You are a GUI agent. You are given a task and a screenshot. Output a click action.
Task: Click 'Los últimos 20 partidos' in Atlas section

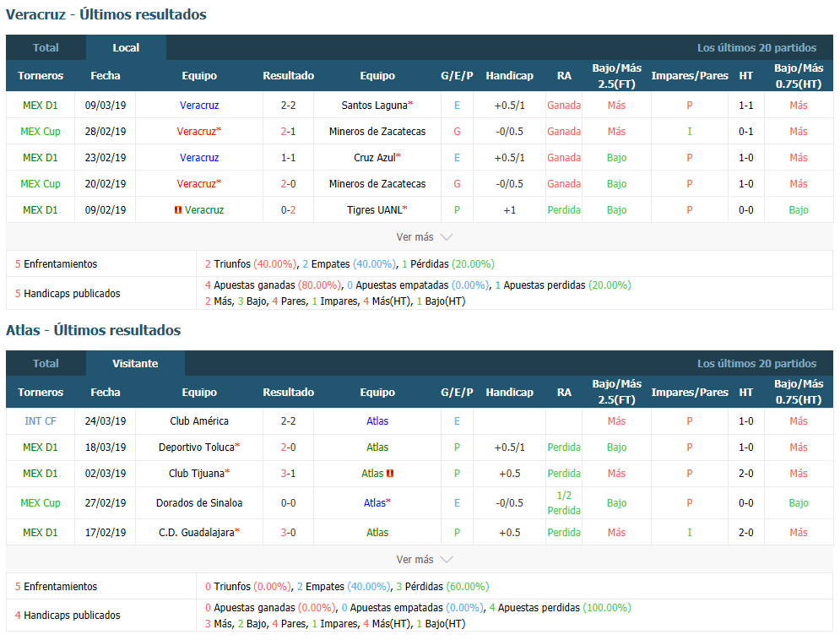pyautogui.click(x=756, y=364)
